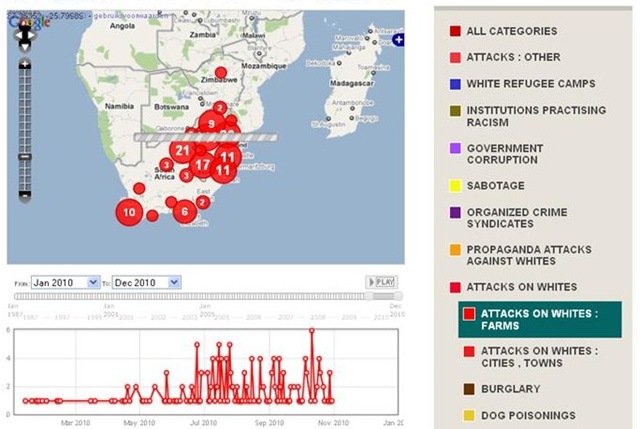Click the map zoom in plus button

coord(25,64)
